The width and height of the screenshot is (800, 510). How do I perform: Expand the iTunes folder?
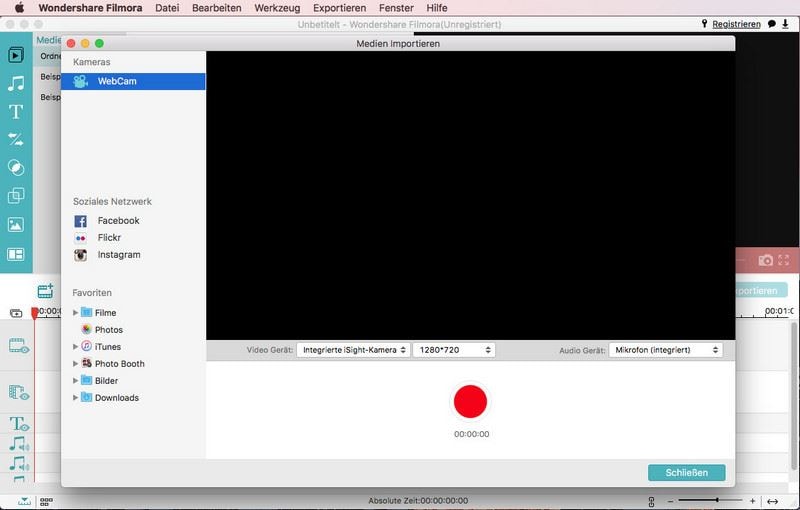click(76, 347)
